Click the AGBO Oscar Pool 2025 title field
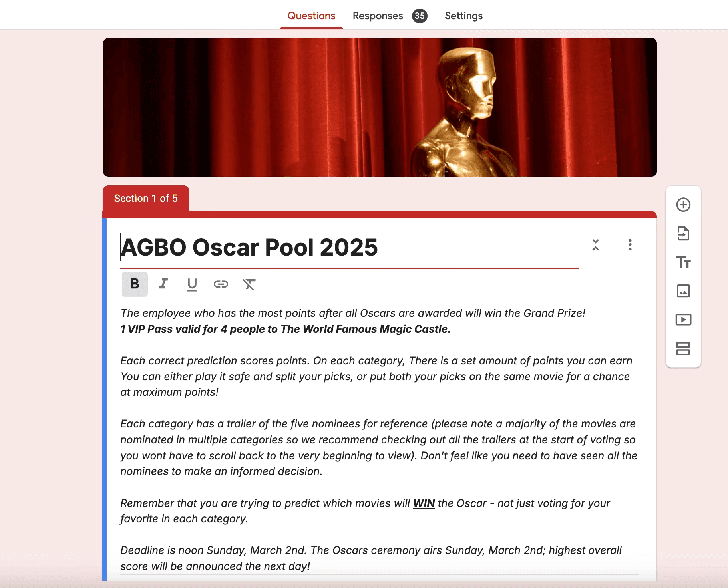This screenshot has width=728, height=588. 349,247
